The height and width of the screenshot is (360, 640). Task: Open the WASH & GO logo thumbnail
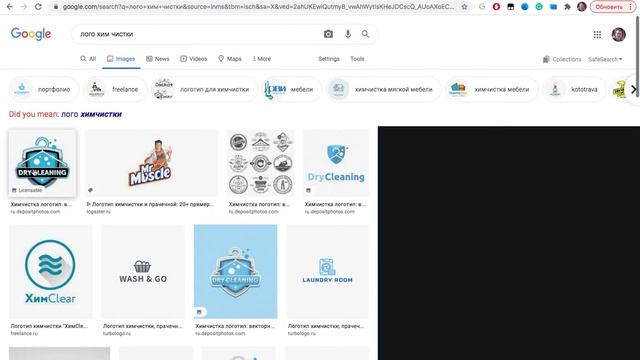pos(143,271)
